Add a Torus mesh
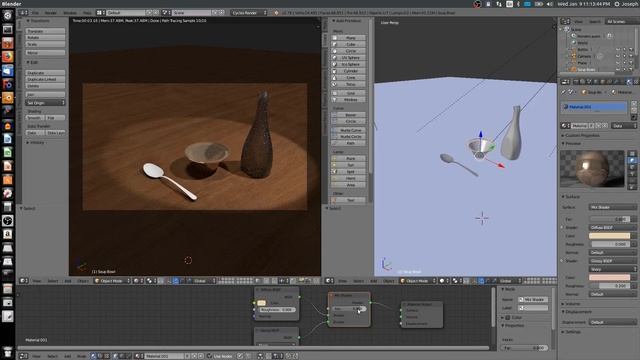The width and height of the screenshot is (640, 360). 348,84
